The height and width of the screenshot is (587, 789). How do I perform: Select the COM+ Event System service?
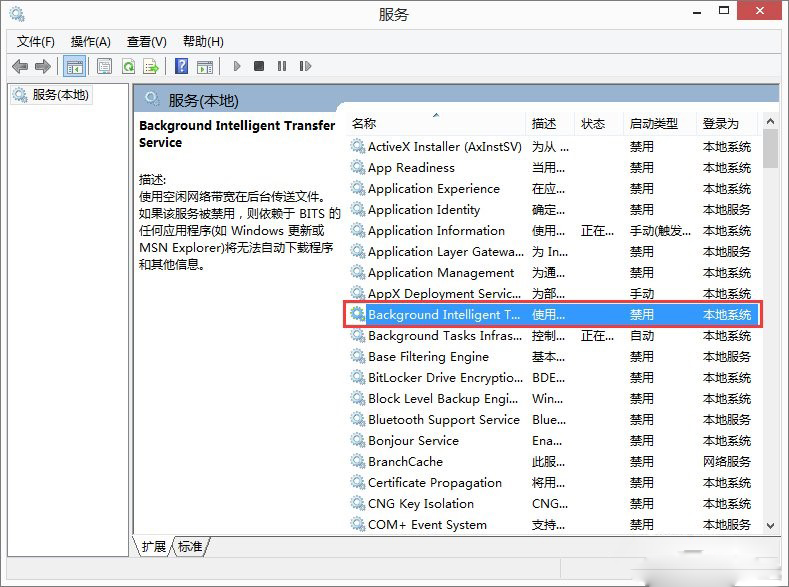click(x=554, y=525)
